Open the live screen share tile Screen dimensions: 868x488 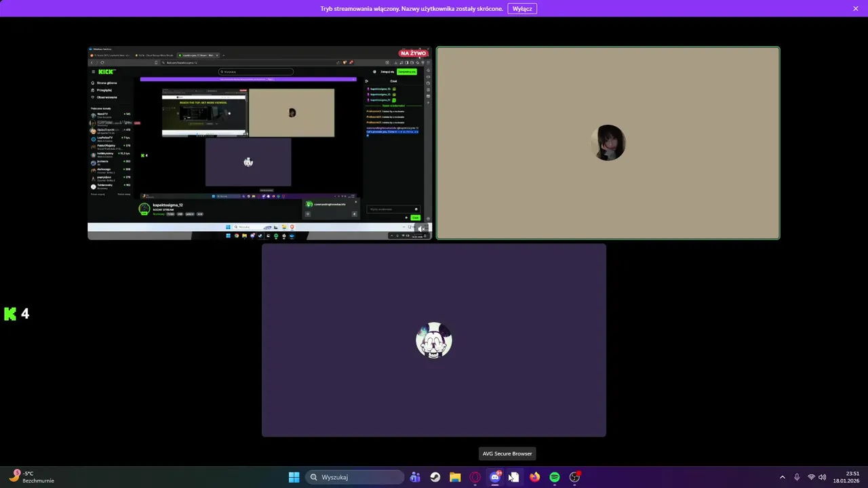pos(260,143)
